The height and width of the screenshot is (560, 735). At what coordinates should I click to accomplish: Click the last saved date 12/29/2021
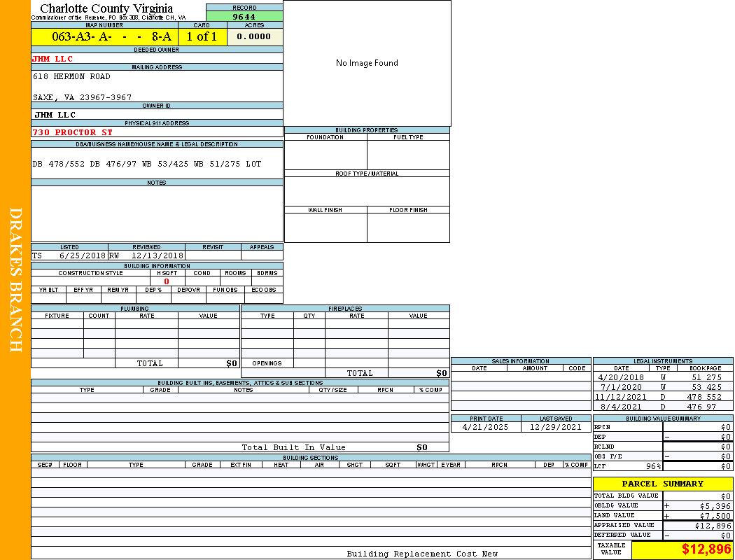coord(555,427)
